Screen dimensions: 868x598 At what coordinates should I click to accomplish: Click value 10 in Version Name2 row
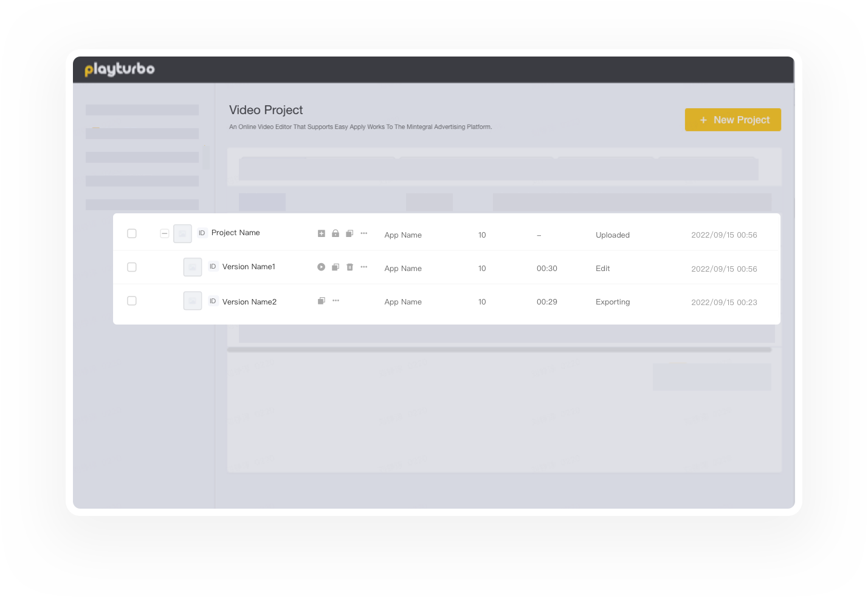click(x=482, y=302)
